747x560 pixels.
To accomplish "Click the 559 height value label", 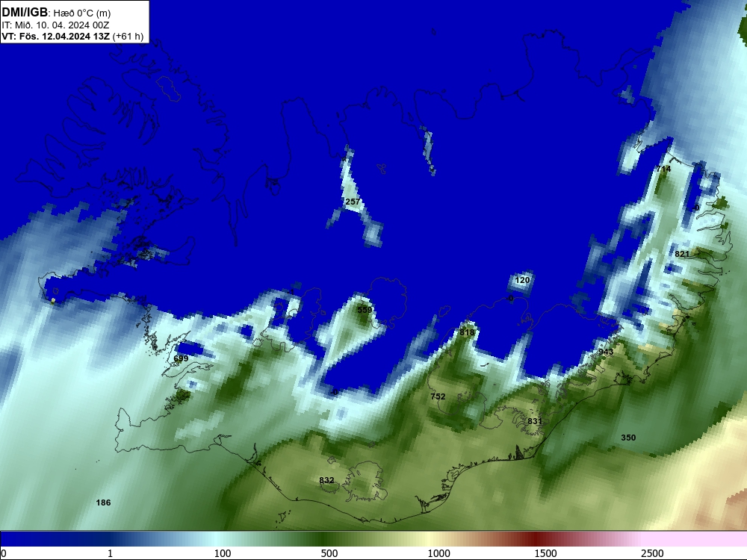I will point(365,310).
